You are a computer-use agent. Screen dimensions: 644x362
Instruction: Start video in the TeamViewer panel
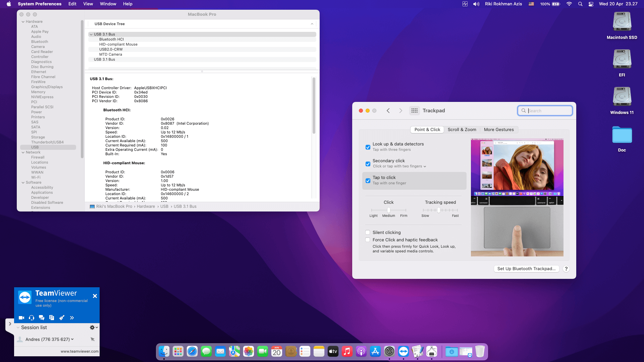click(21, 318)
